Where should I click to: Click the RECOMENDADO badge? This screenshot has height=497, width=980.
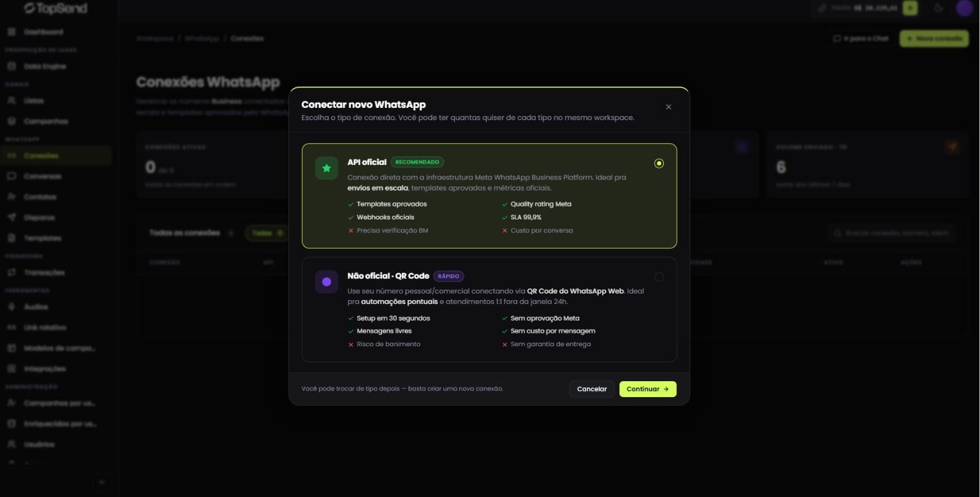point(417,162)
